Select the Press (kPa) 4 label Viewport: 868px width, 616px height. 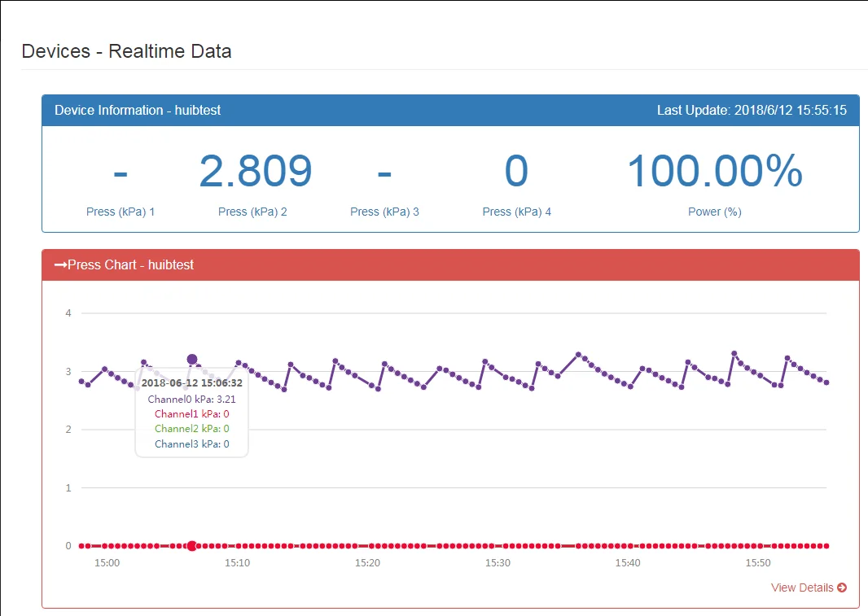click(516, 212)
